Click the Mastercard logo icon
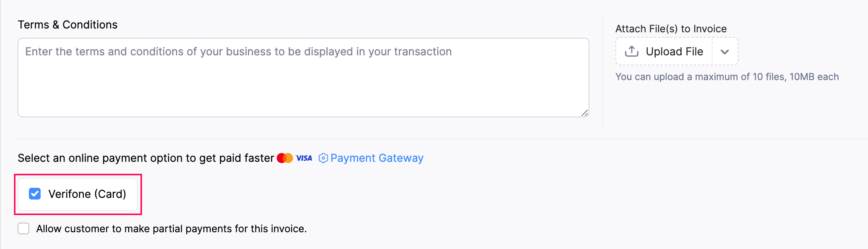This screenshot has height=249, width=868. click(x=285, y=158)
